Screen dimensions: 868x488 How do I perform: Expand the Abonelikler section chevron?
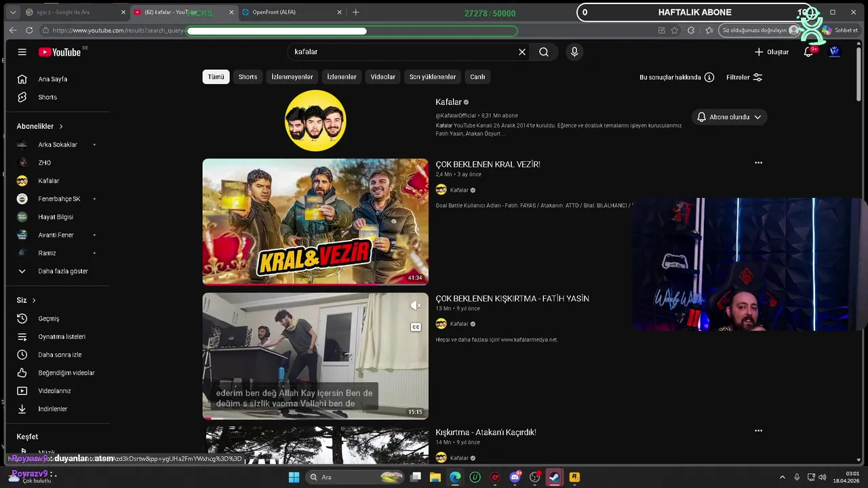pos(61,127)
